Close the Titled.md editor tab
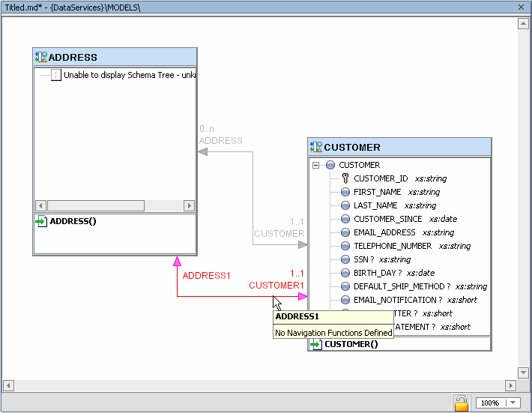Viewport: 532px width, 413px height. [521, 7]
